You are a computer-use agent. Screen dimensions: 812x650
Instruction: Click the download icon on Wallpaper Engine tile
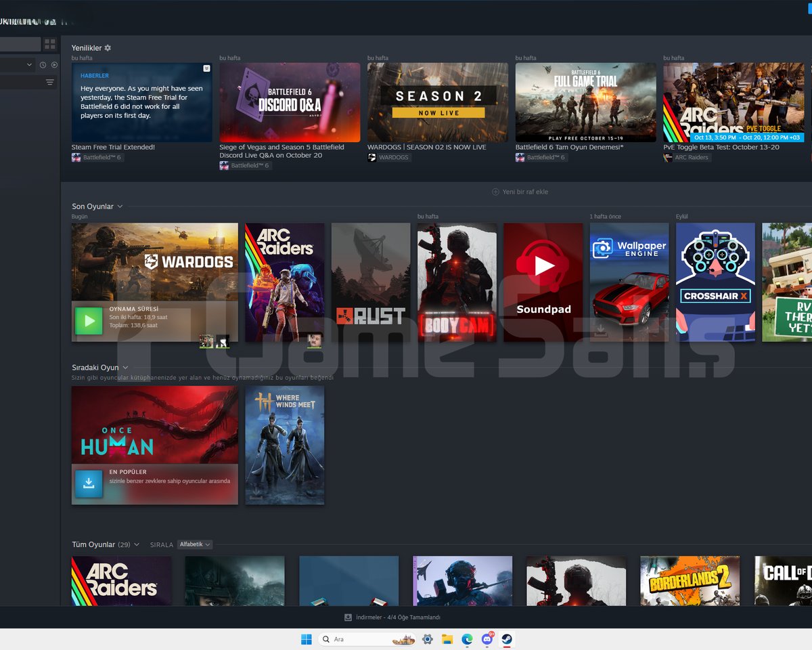click(x=601, y=330)
